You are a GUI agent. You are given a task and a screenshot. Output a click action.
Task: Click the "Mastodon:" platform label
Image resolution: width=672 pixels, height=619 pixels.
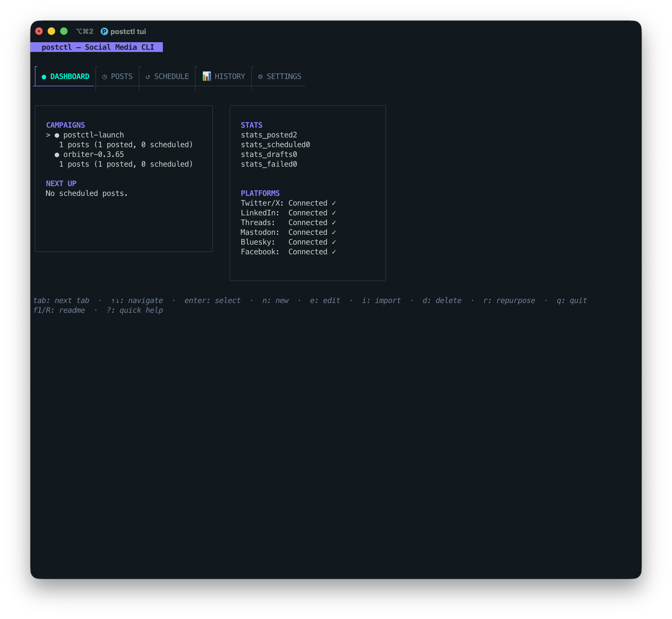260,232
